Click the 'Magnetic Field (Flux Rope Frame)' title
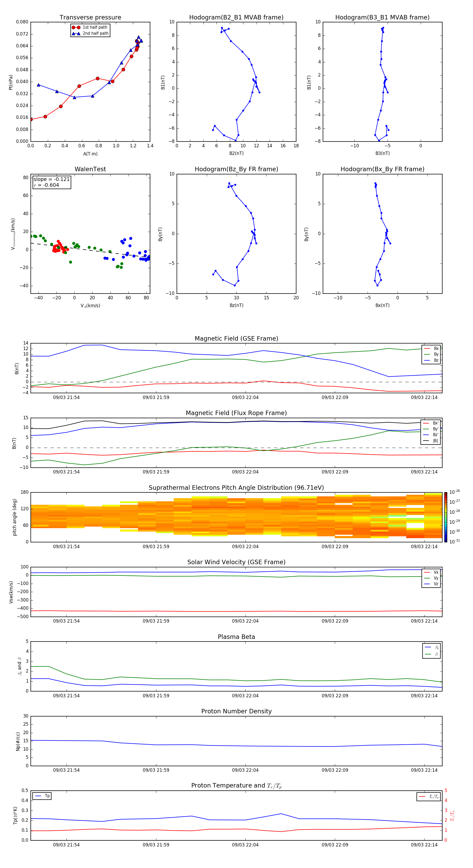 coord(236,413)
